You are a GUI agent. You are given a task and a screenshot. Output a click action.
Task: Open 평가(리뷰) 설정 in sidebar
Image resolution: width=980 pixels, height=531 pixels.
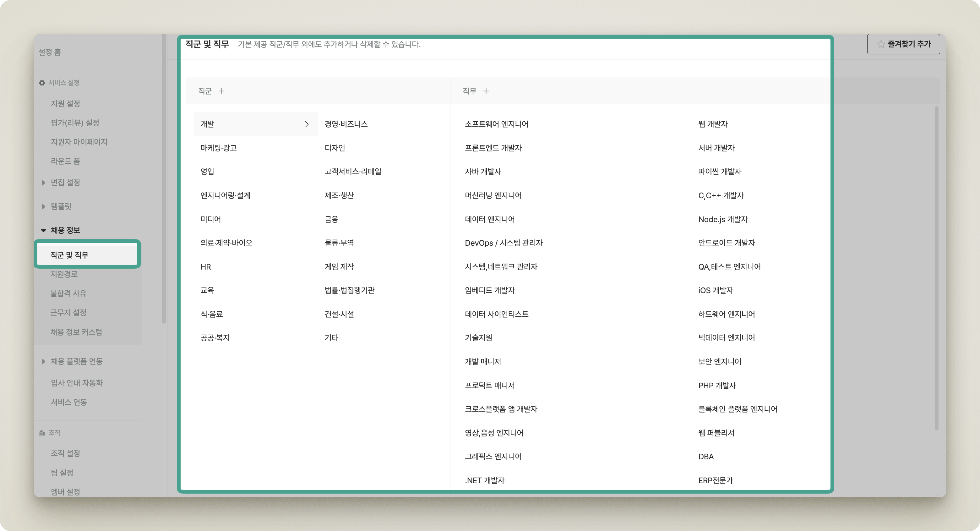75,123
